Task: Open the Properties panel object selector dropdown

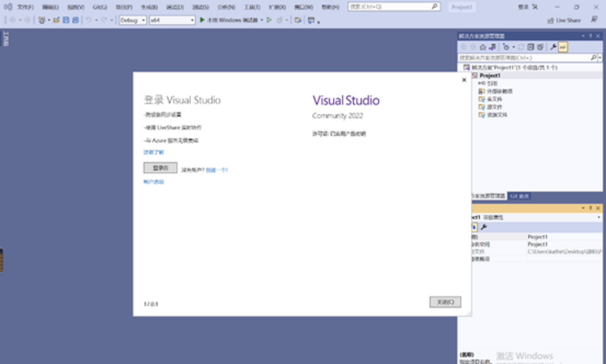Action: (x=599, y=217)
